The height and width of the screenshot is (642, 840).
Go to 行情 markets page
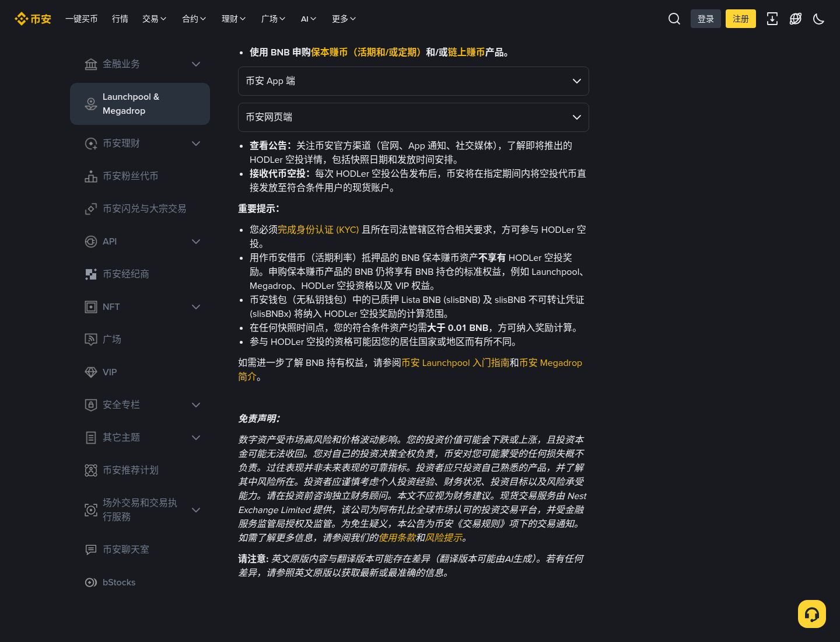(120, 19)
